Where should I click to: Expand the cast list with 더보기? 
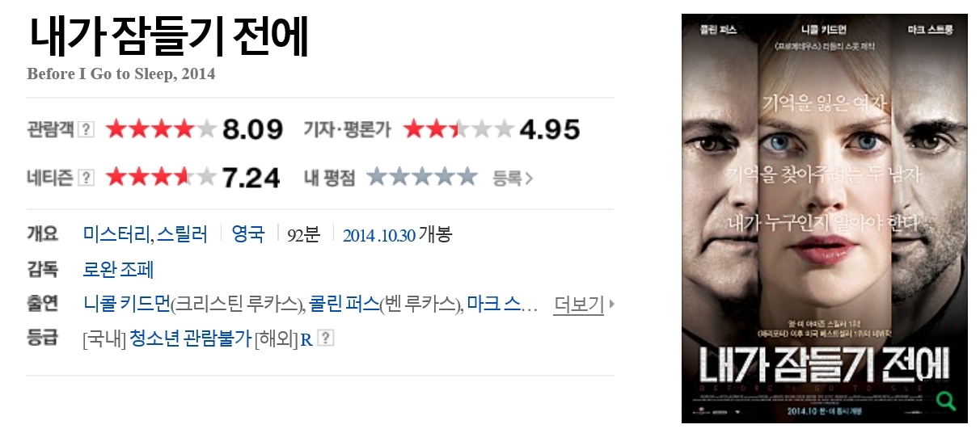click(578, 305)
